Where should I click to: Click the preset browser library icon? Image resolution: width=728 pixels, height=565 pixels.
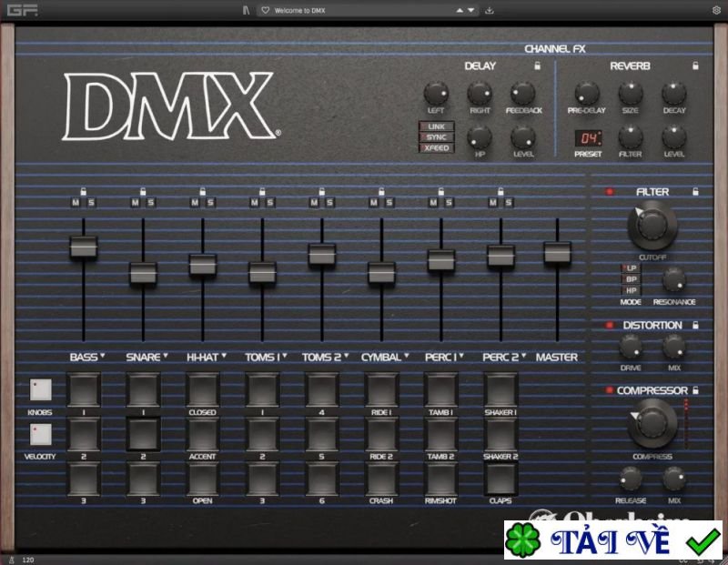click(x=246, y=10)
